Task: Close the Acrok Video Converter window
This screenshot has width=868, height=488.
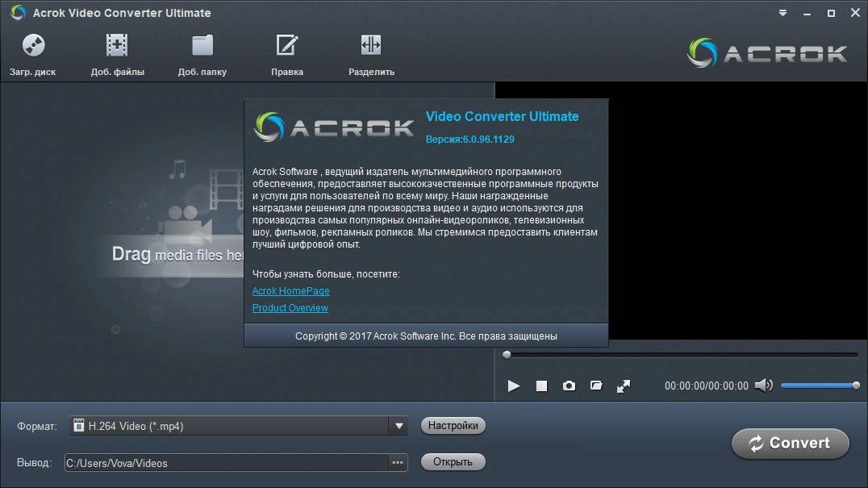Action: tap(855, 12)
